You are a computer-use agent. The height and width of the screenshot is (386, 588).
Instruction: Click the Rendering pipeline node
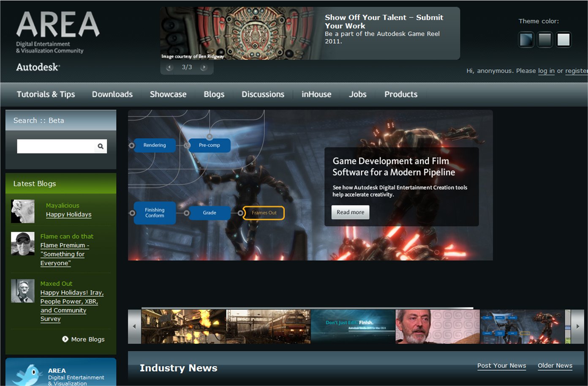(x=155, y=145)
